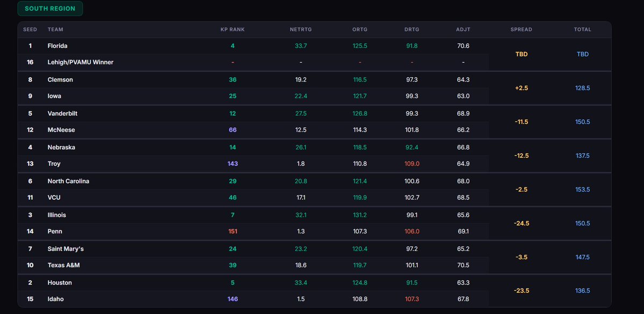This screenshot has width=644, height=314.
Task: Click Texas A&M's AdjT value 70.5
Action: point(464,265)
